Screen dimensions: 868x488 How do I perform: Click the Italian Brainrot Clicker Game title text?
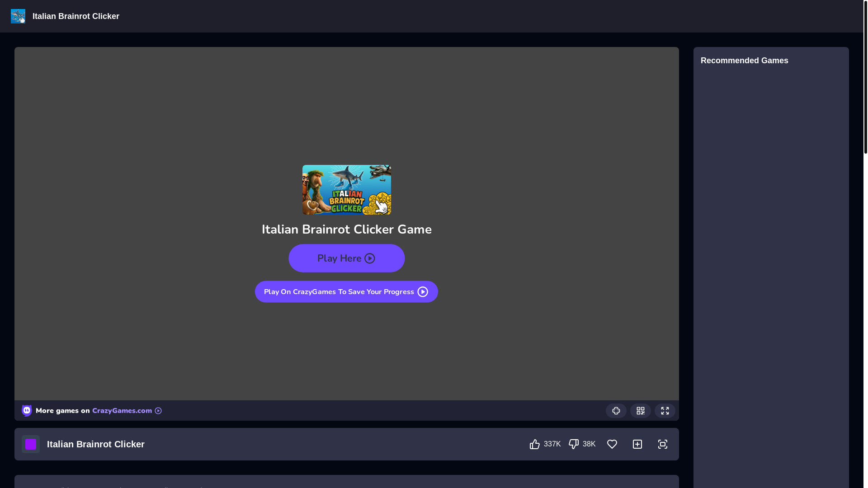click(347, 230)
